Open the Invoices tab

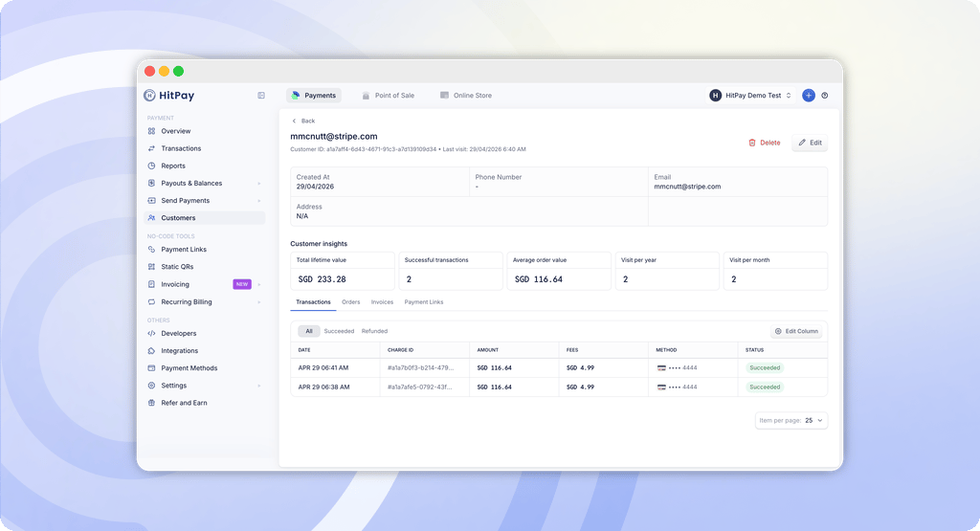pyautogui.click(x=382, y=302)
